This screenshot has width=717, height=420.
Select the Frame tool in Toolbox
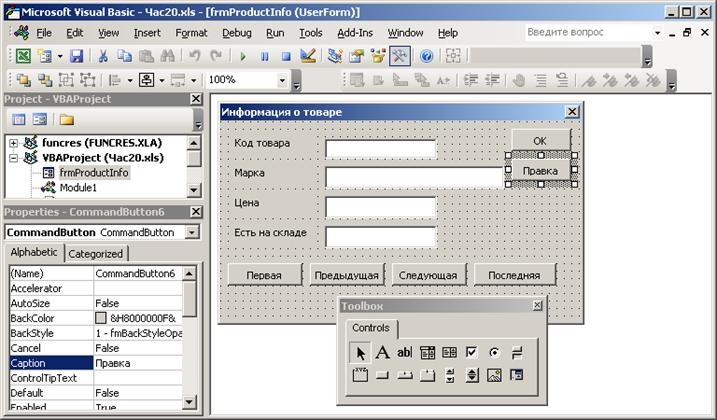(360, 375)
